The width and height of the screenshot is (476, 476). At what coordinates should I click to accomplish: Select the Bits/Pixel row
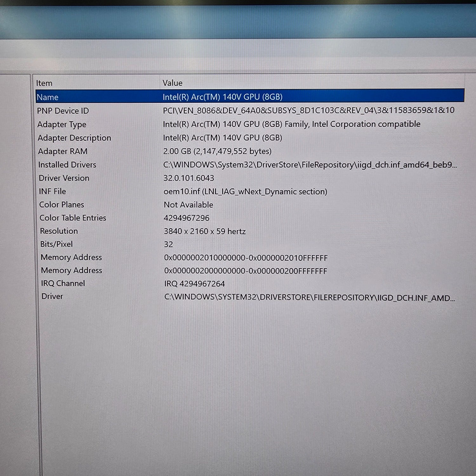(x=56, y=244)
